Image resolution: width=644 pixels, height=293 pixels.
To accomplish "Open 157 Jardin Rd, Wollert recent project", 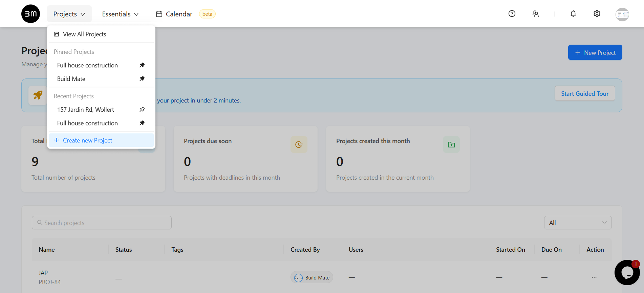I will [85, 110].
